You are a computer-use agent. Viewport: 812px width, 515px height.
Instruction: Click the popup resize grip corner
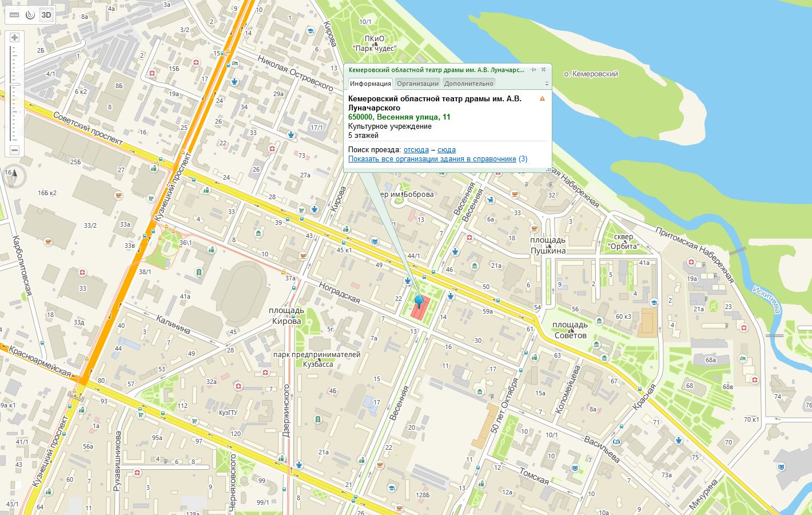tap(548, 169)
